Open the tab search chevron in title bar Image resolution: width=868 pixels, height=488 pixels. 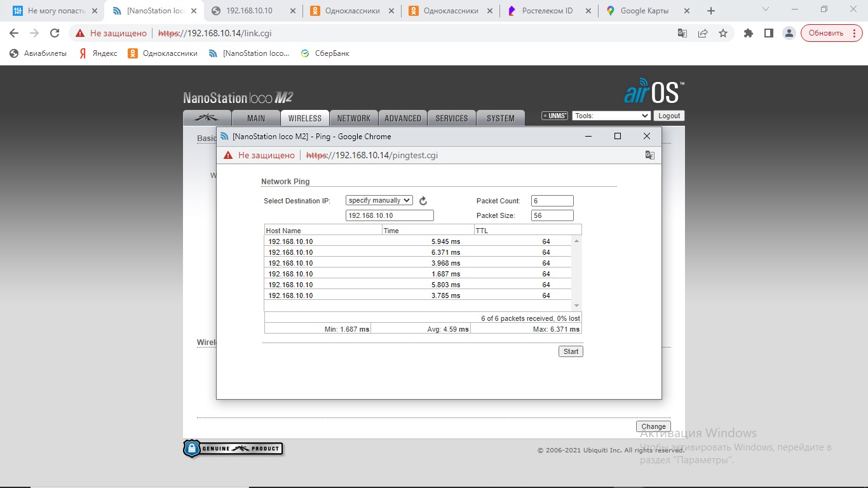click(x=765, y=10)
